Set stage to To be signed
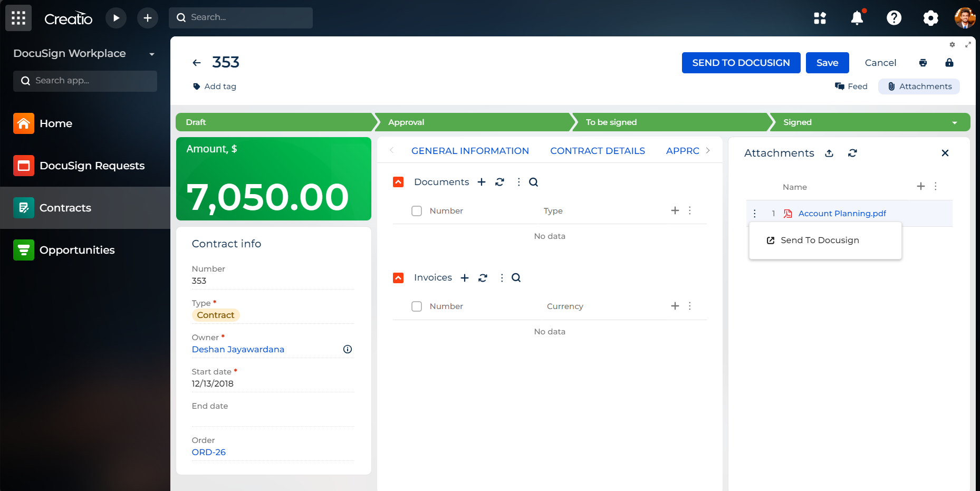This screenshot has height=491, width=980. [x=671, y=122]
